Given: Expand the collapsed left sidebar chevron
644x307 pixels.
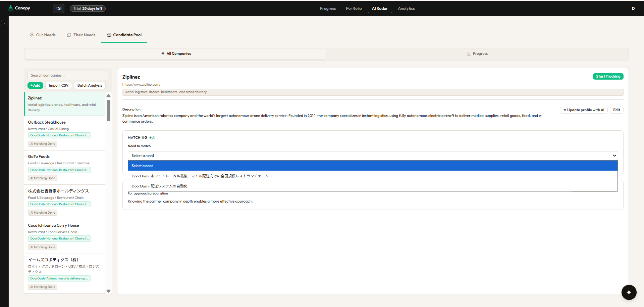Looking at the screenshot, I should (x=4, y=23).
